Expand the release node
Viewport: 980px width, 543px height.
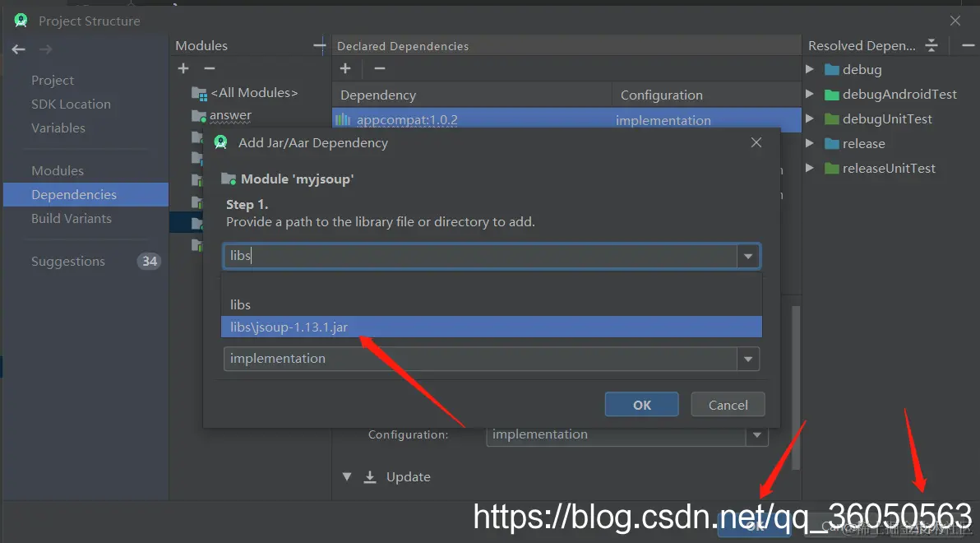[810, 143]
